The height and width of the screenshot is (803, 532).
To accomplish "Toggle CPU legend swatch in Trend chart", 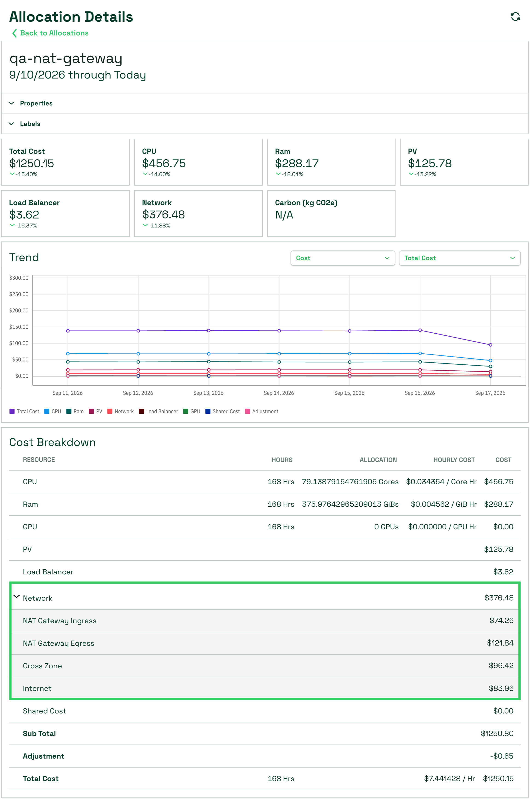I will [47, 411].
